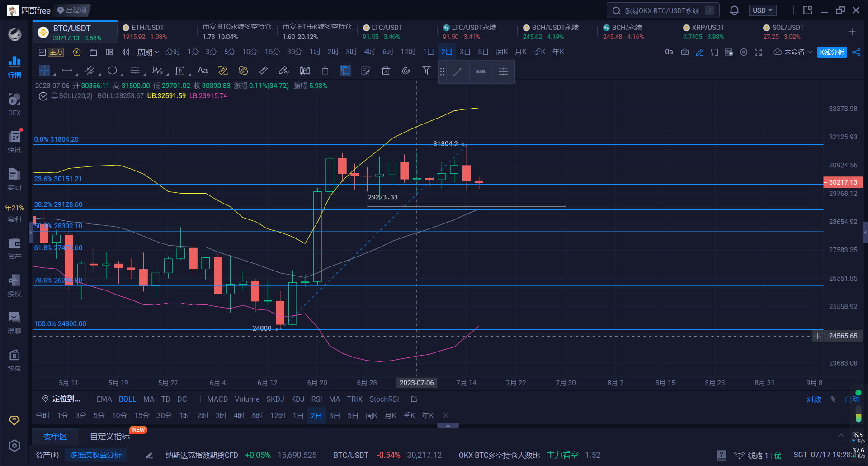The image size is (868, 466).
Task: Collapse the BOLL indicator with round chevron
Action: 43,96
